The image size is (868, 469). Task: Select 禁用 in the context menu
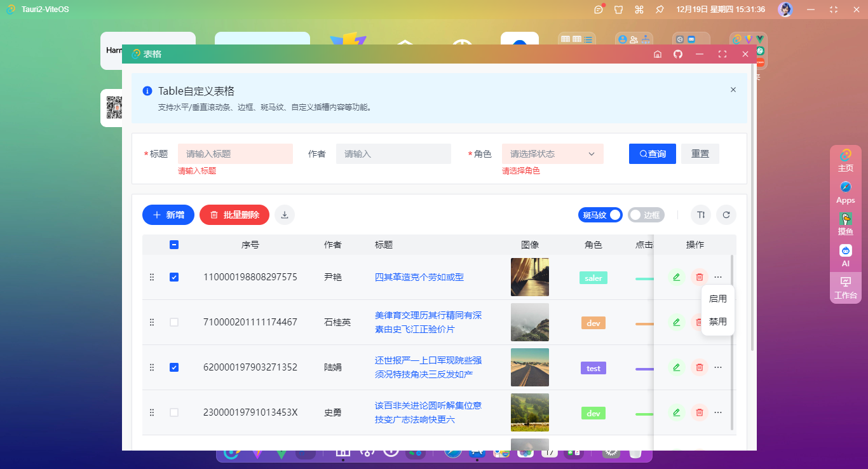point(717,322)
